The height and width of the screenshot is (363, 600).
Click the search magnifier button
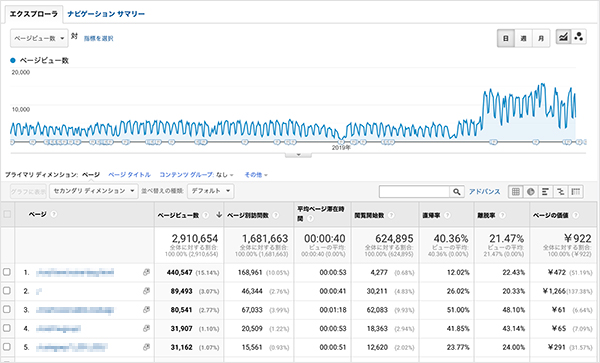tap(457, 192)
